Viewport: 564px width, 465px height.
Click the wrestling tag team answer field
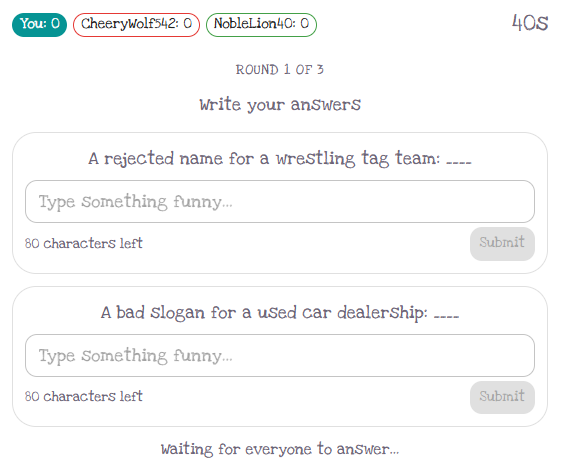coord(279,201)
